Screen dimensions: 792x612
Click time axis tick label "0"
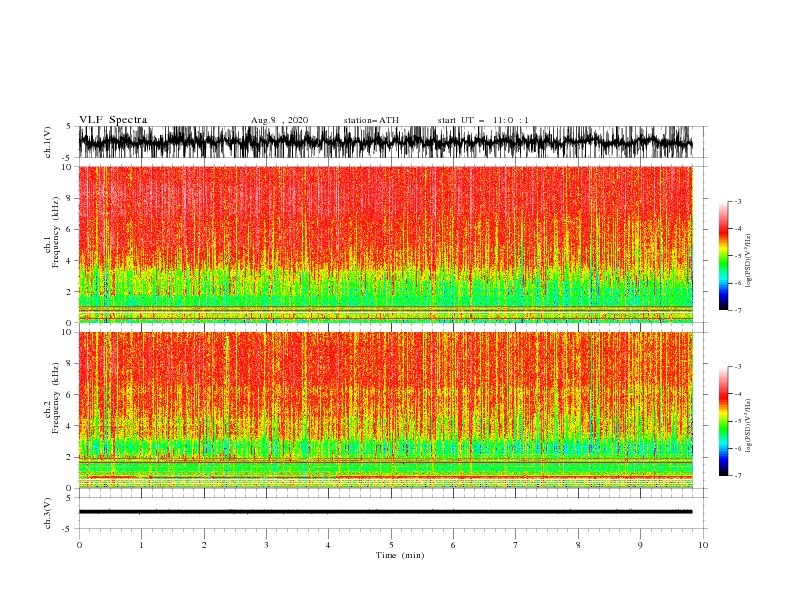pyautogui.click(x=79, y=545)
